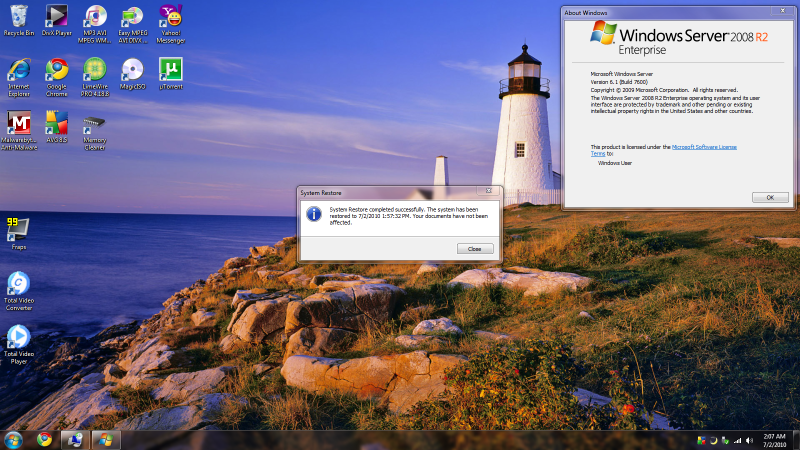
Task: Launch Total Video Player from the desktop
Action: click(x=19, y=345)
